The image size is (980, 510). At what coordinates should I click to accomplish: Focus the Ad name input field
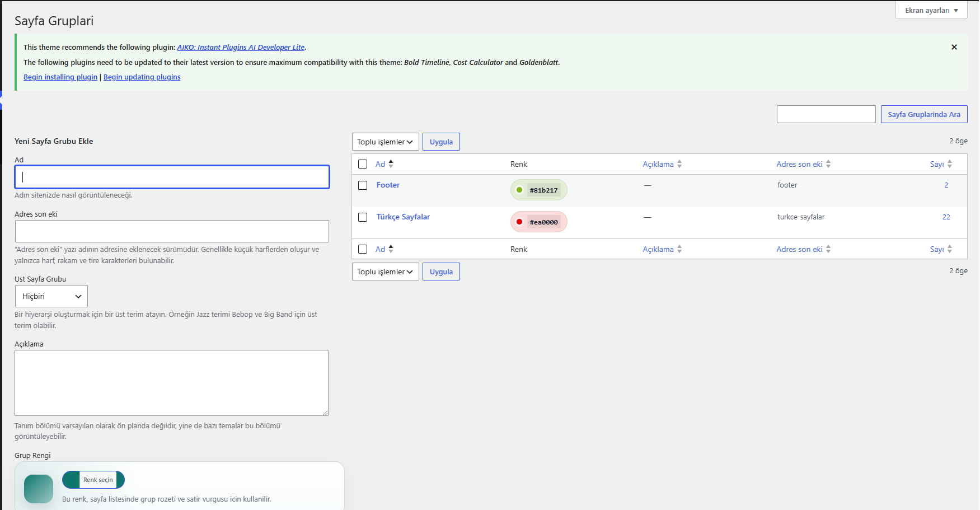172,177
